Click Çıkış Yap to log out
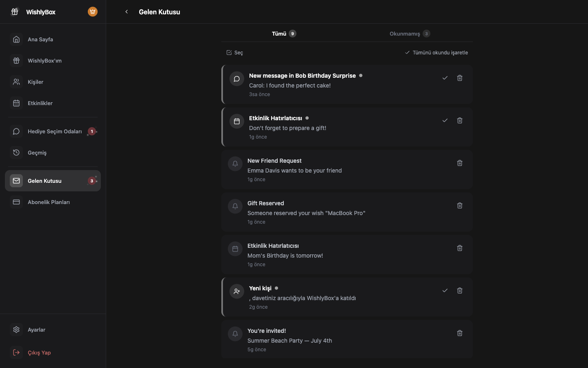Viewport: 588px width, 368px height. tap(53, 352)
